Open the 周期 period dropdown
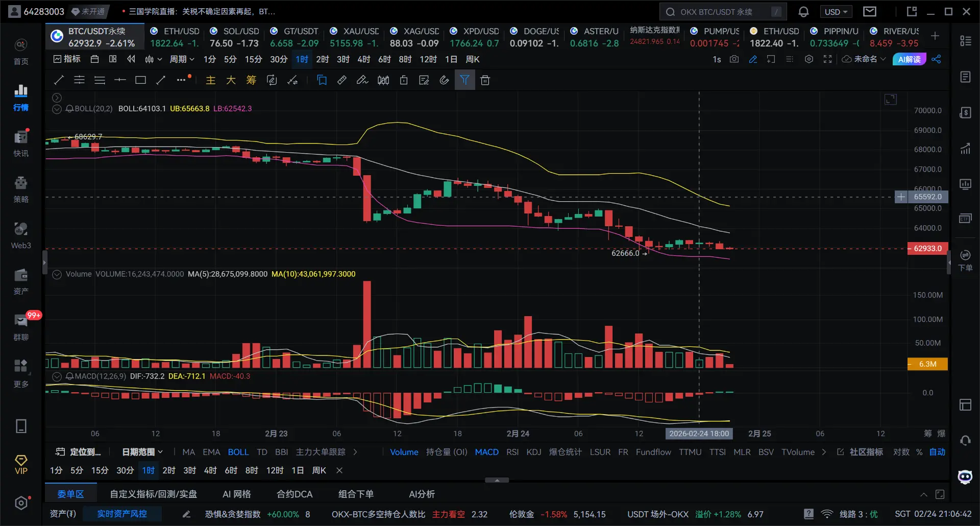The height and width of the screenshot is (526, 980). [x=182, y=59]
